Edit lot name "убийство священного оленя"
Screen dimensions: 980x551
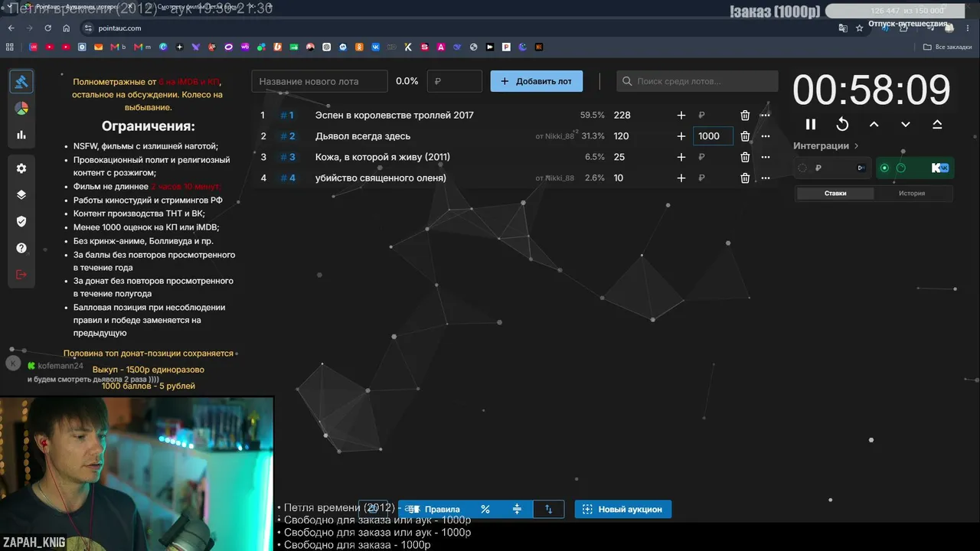point(381,178)
